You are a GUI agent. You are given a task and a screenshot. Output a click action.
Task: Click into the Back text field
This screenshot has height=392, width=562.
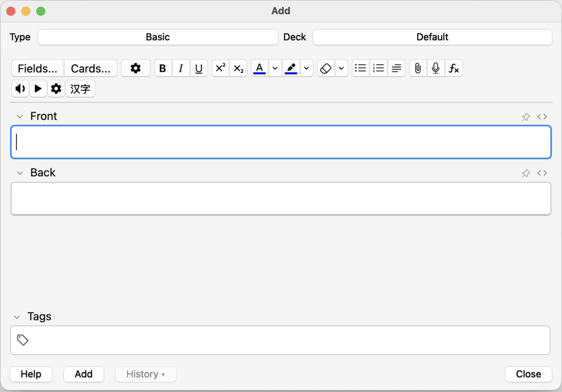click(x=281, y=198)
